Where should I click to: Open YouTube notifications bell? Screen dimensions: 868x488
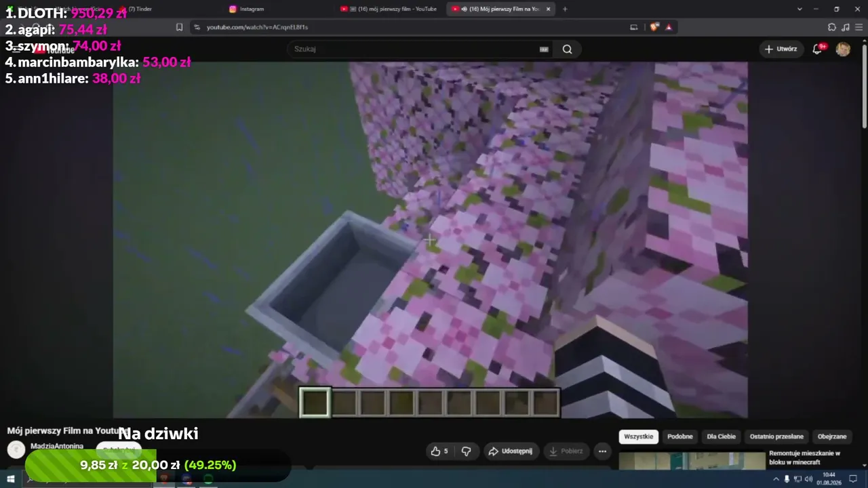pyautogui.click(x=818, y=49)
